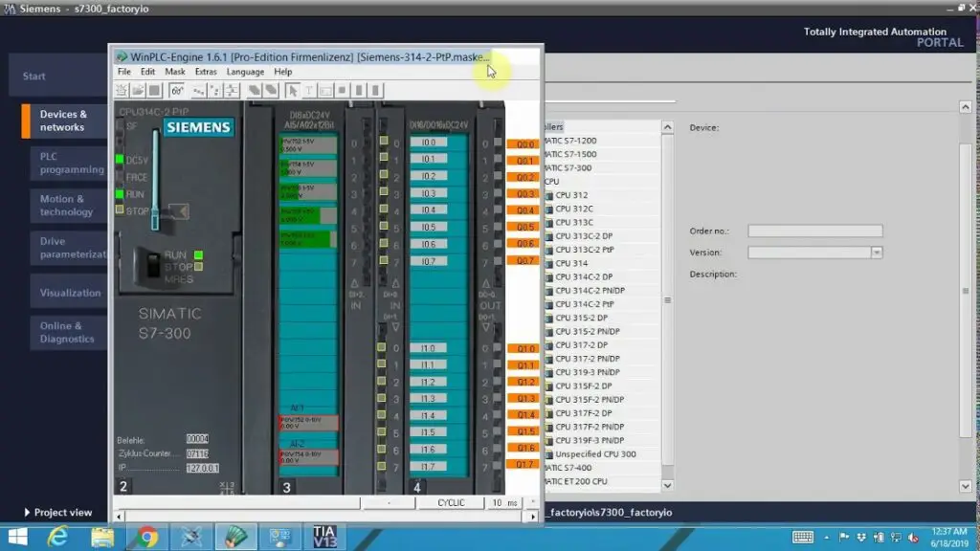980x551 pixels.
Task: Click the I0.4 input label
Action: click(428, 209)
